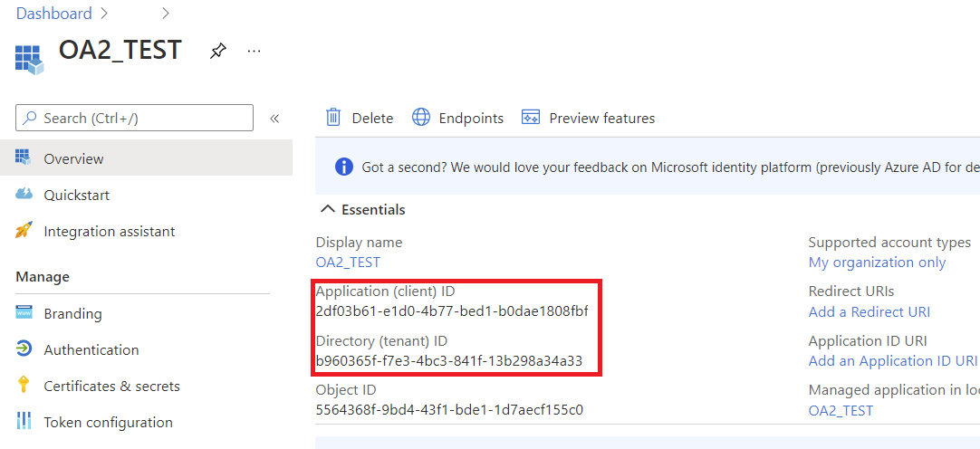The image size is (980, 449).
Task: Open Authentication settings page
Action: point(91,349)
